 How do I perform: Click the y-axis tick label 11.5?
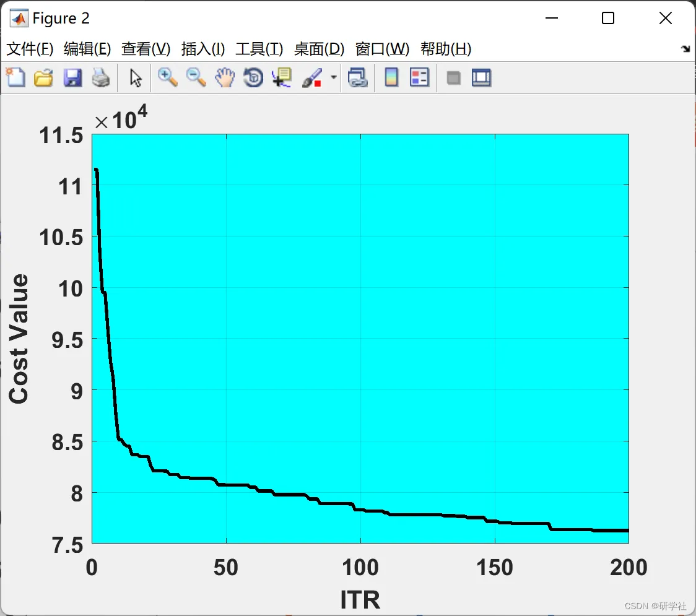pos(61,135)
